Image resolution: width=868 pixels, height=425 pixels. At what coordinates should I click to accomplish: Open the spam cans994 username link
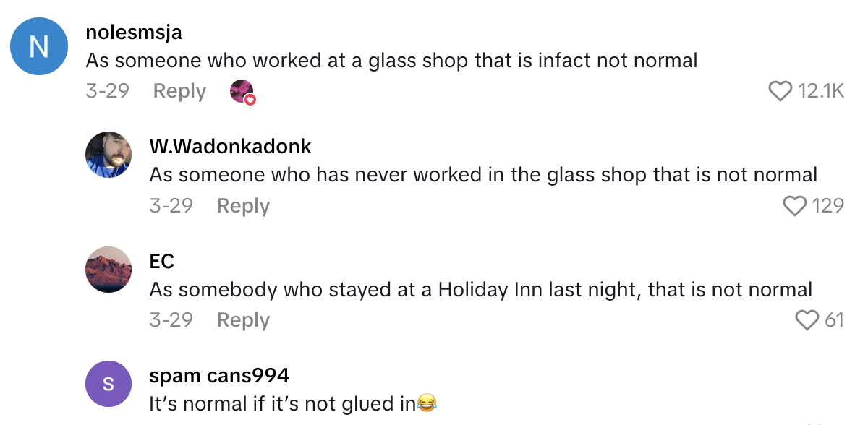pyautogui.click(x=219, y=375)
